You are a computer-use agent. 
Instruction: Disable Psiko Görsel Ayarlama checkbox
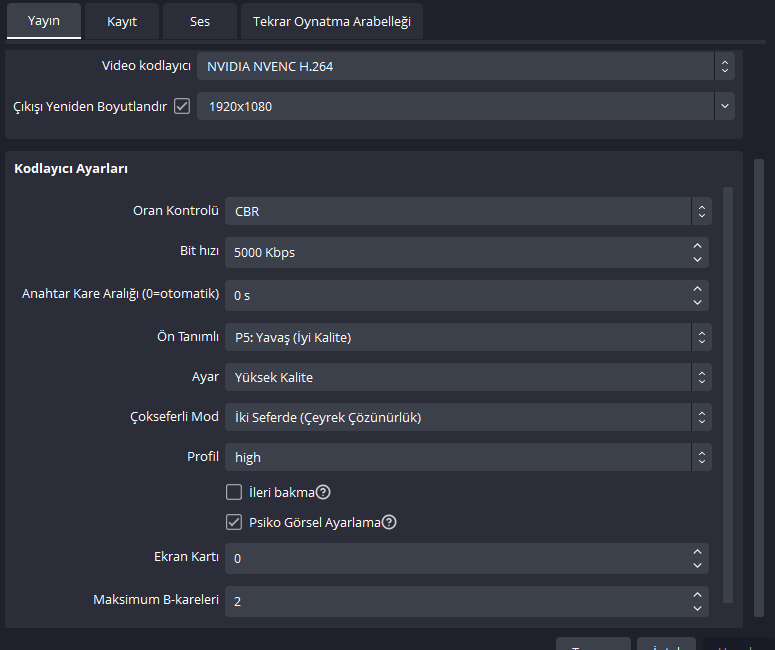tap(234, 522)
